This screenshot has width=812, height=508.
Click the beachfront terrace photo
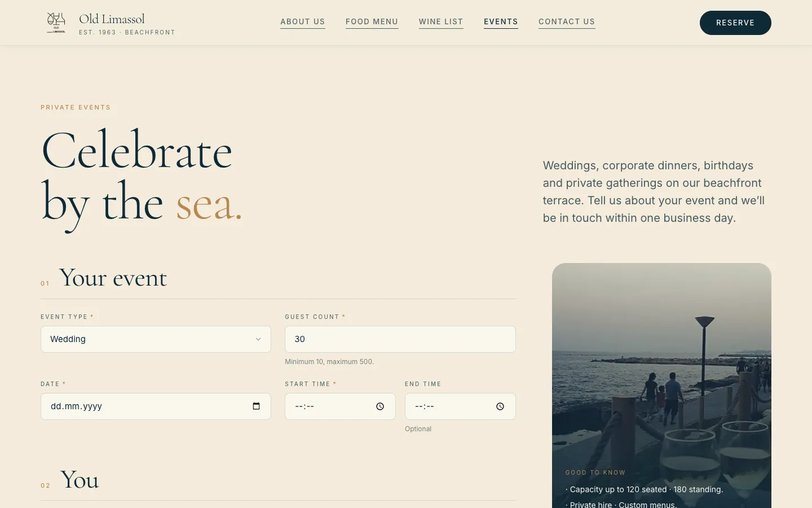click(661, 386)
